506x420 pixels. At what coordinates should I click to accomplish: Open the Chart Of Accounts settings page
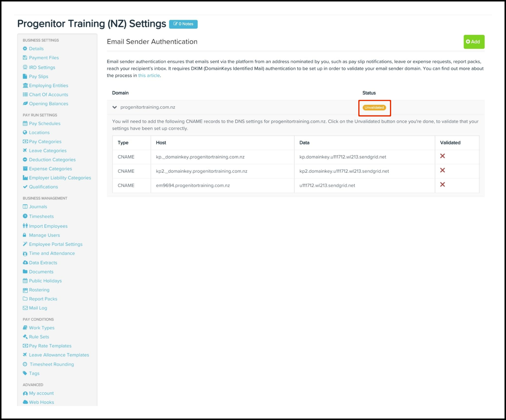(48, 94)
